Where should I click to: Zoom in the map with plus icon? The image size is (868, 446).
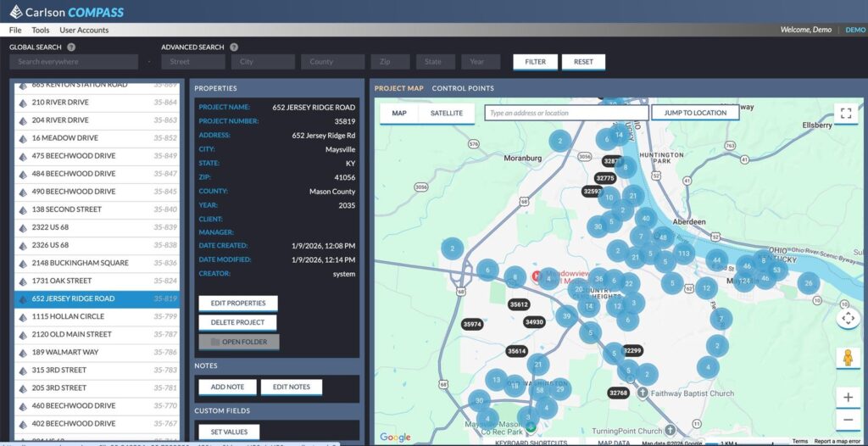click(848, 397)
